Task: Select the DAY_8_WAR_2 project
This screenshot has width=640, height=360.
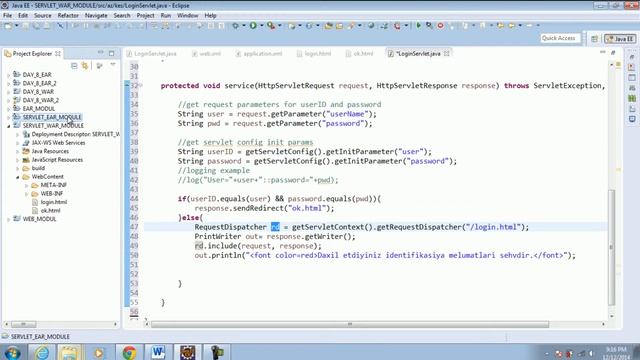Action: coord(40,100)
